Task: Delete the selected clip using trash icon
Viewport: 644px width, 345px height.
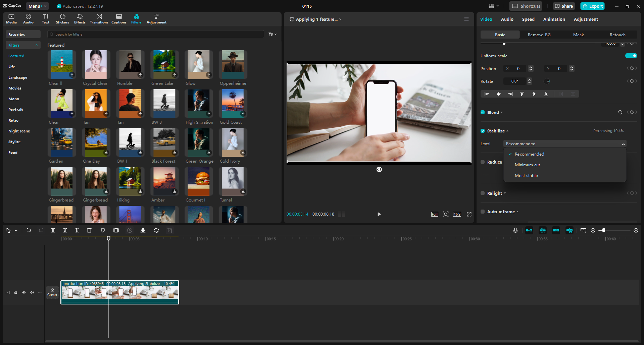Action: click(89, 230)
